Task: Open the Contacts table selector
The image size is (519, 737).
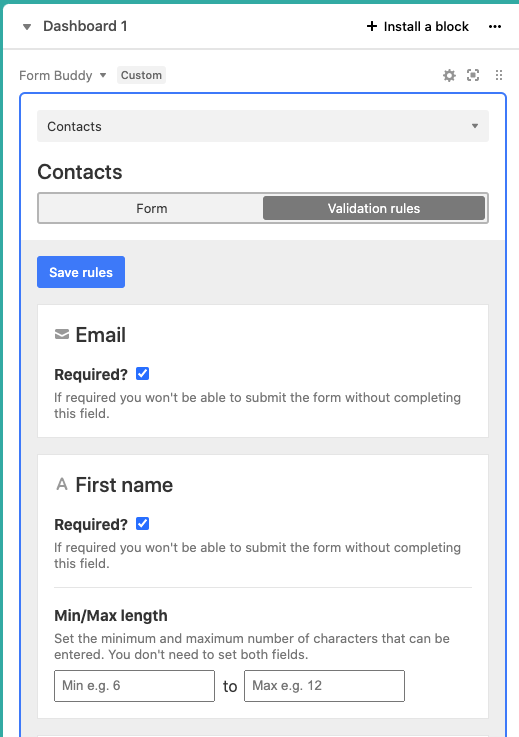Action: pyautogui.click(x=263, y=126)
